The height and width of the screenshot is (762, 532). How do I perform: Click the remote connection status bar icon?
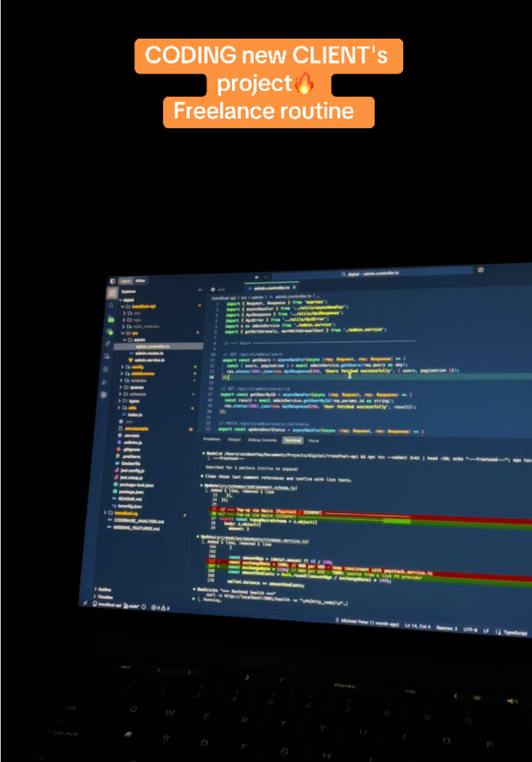click(x=86, y=603)
